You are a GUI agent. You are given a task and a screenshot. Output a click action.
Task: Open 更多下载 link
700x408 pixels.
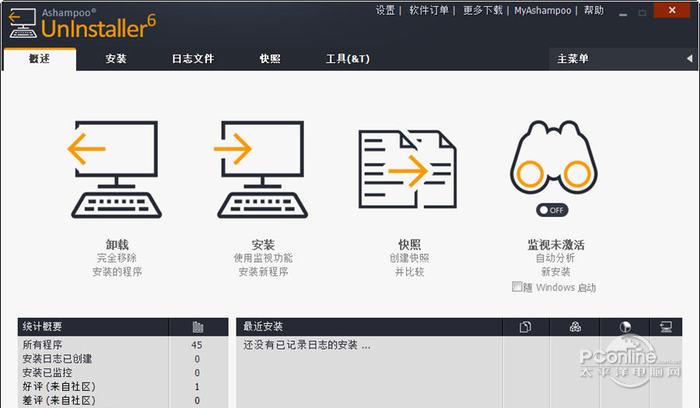[x=483, y=10]
